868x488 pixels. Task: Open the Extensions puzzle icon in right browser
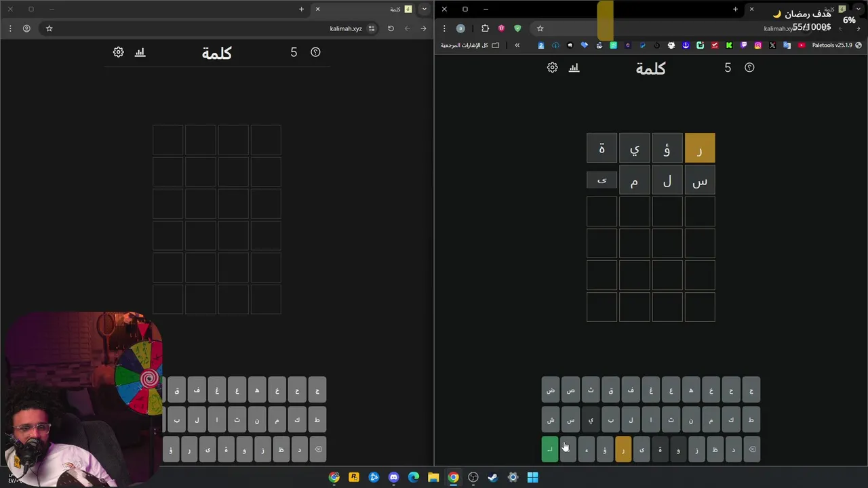[485, 28]
